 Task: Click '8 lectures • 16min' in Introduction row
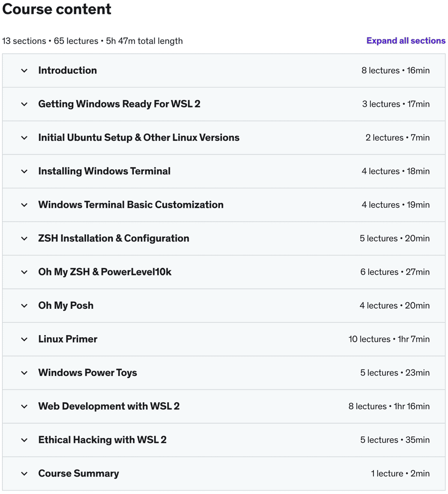pos(395,71)
